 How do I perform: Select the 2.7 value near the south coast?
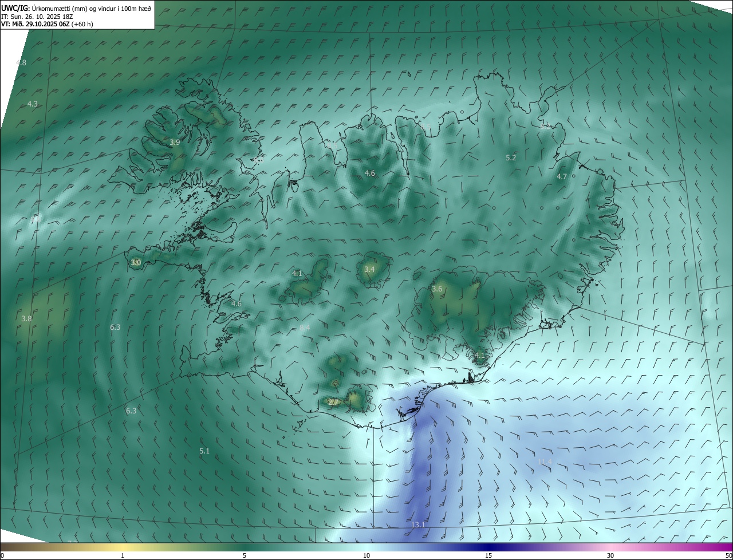click(x=333, y=402)
